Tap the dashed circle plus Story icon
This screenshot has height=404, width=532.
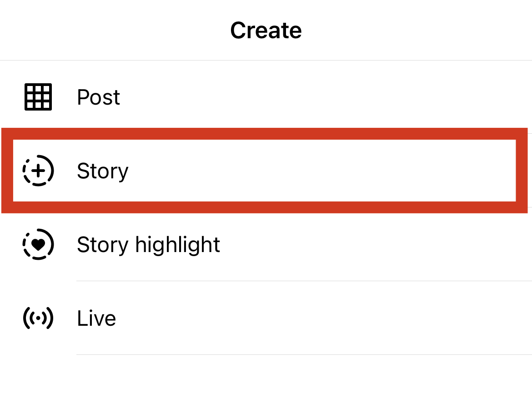click(38, 171)
